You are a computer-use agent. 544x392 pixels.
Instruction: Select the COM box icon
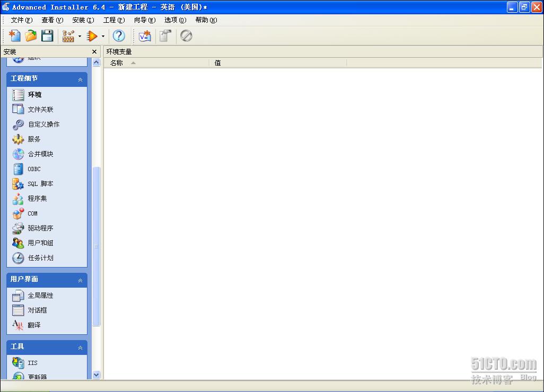click(19, 213)
